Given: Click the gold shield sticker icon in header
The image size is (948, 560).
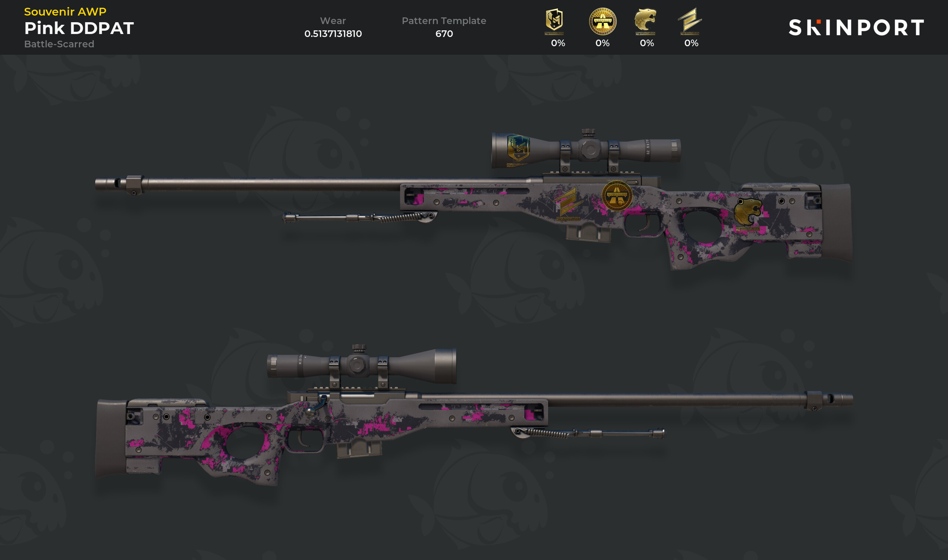Looking at the screenshot, I should click(x=554, y=21).
